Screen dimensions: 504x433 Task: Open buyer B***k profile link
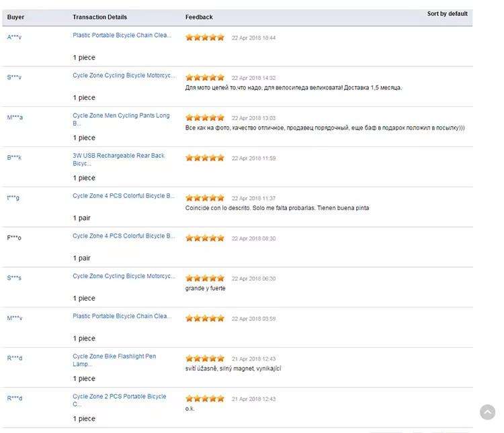pos(14,158)
